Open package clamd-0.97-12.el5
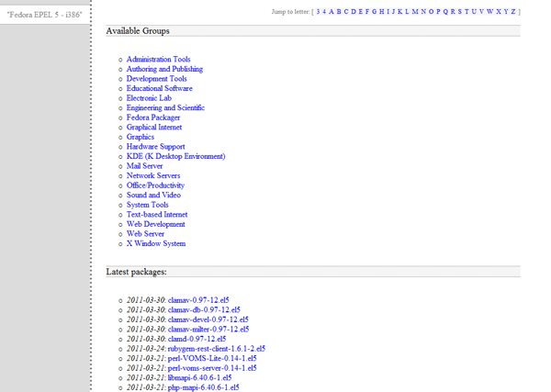551x392 pixels. tap(197, 339)
